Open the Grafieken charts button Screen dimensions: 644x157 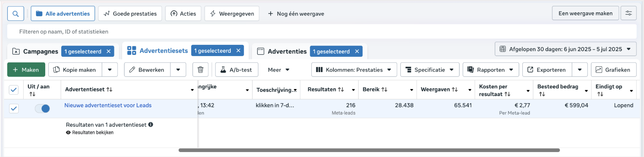614,70
